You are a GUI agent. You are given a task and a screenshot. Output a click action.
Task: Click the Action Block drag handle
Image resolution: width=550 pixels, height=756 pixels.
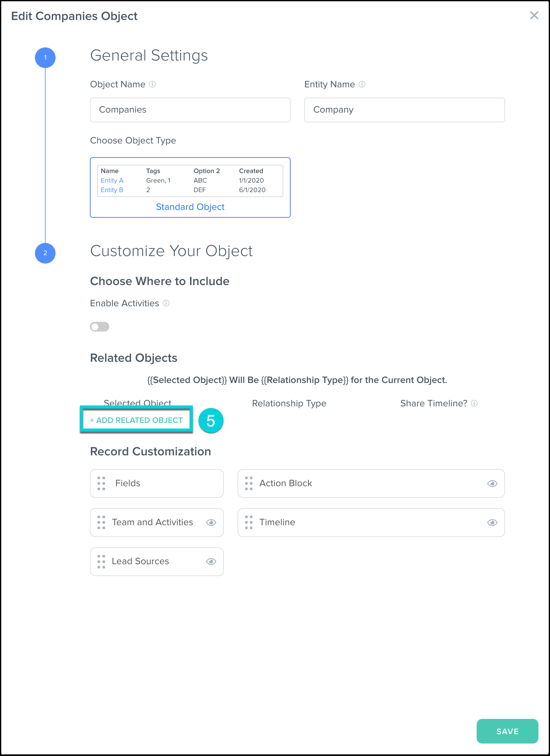(249, 483)
